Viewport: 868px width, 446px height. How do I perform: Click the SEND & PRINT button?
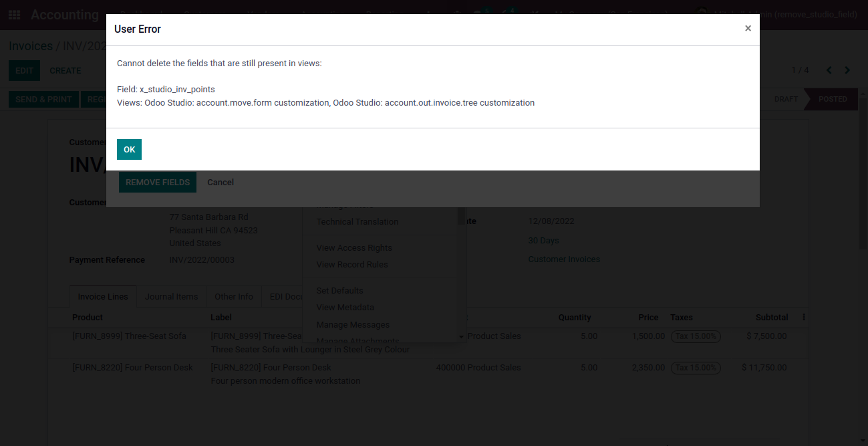click(x=43, y=99)
